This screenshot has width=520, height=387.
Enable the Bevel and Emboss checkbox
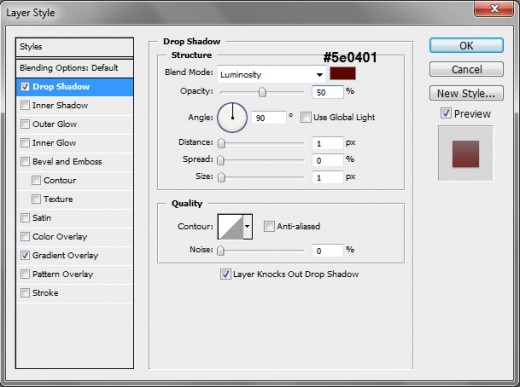tap(25, 162)
